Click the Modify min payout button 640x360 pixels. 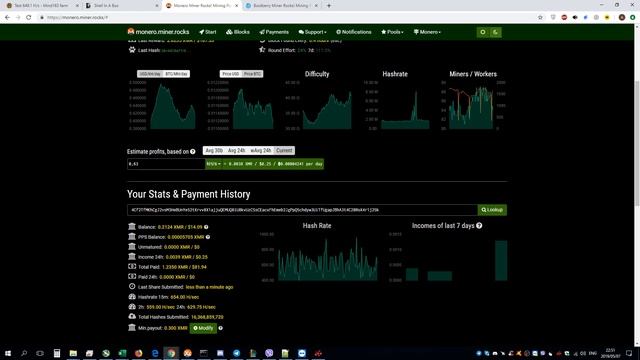click(203, 328)
